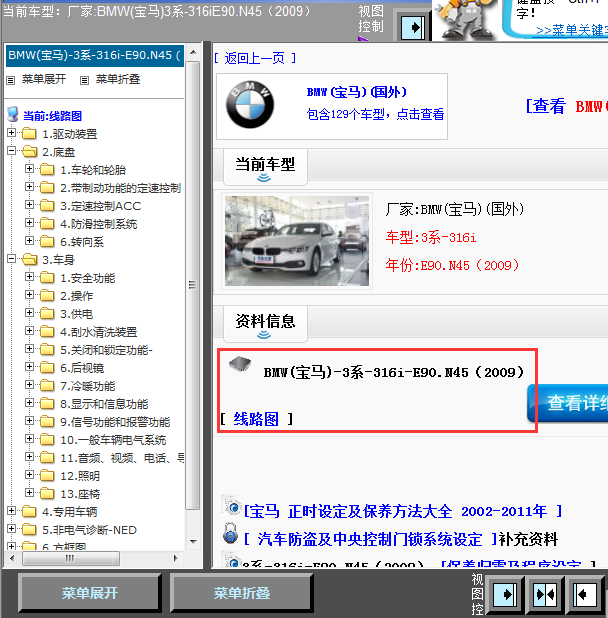
Task: Select BMW(宝马)-3系-316i-E90.N45 tree header
Action: (x=95, y=55)
